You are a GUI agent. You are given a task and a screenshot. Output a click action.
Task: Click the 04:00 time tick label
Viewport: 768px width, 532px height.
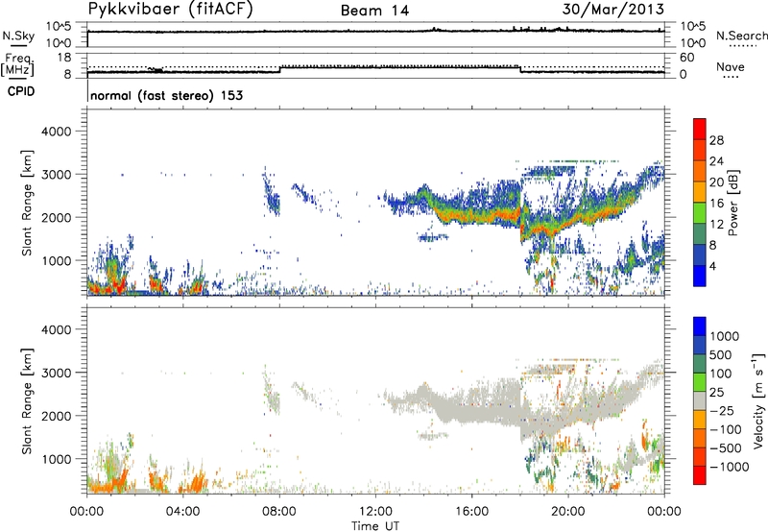pyautogui.click(x=183, y=512)
